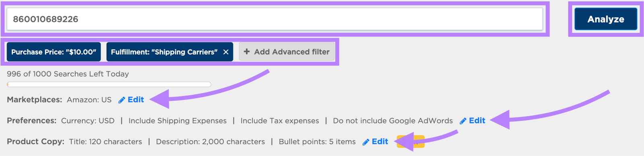
Task: Click the Analyze button
Action: [x=606, y=19]
